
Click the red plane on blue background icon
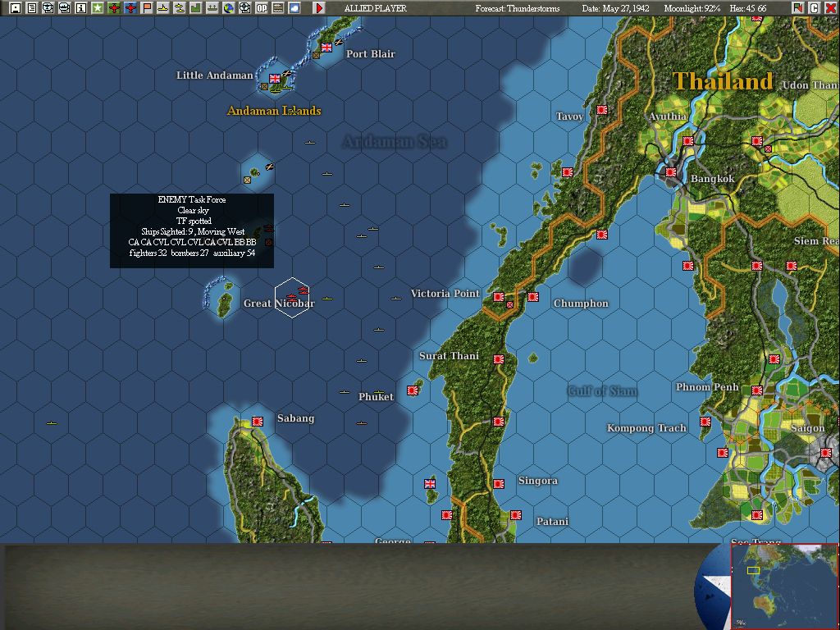130,8
